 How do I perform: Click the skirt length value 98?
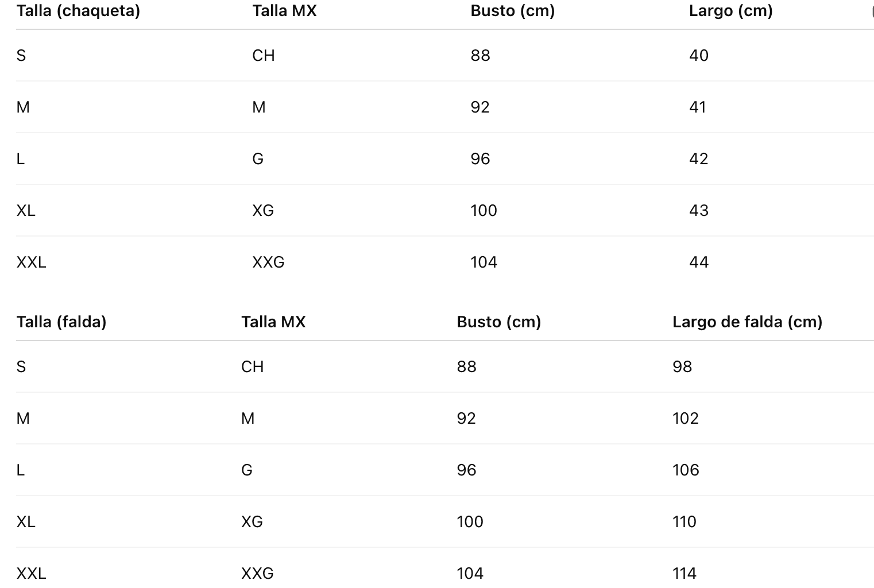point(682,367)
